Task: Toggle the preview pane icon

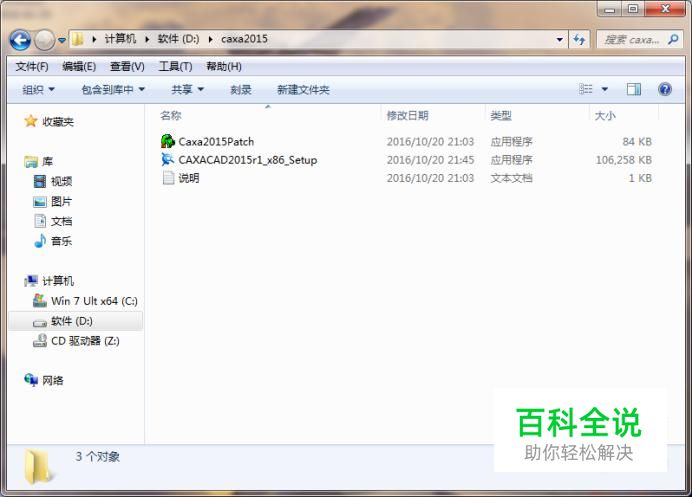Action: pyautogui.click(x=634, y=89)
